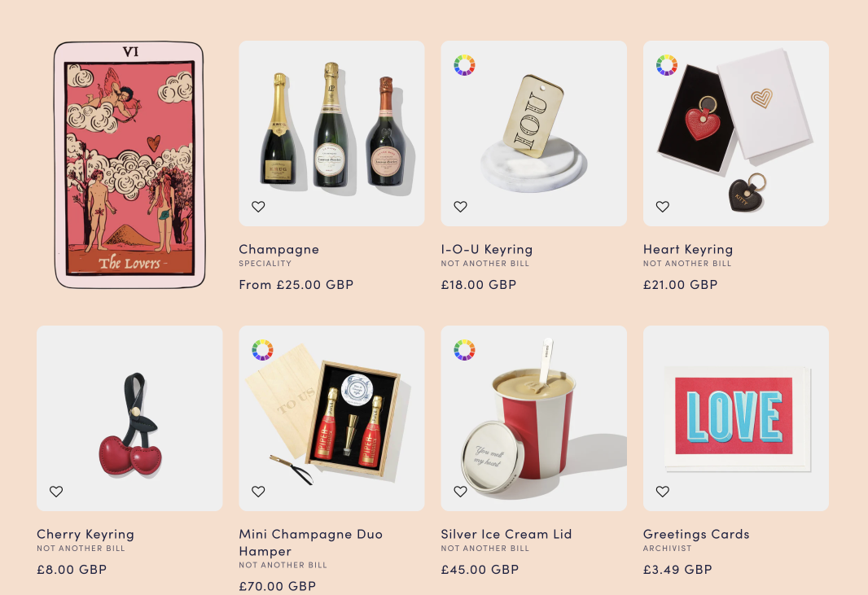Open Cherry Keyring product title
The image size is (868, 595).
(x=85, y=534)
